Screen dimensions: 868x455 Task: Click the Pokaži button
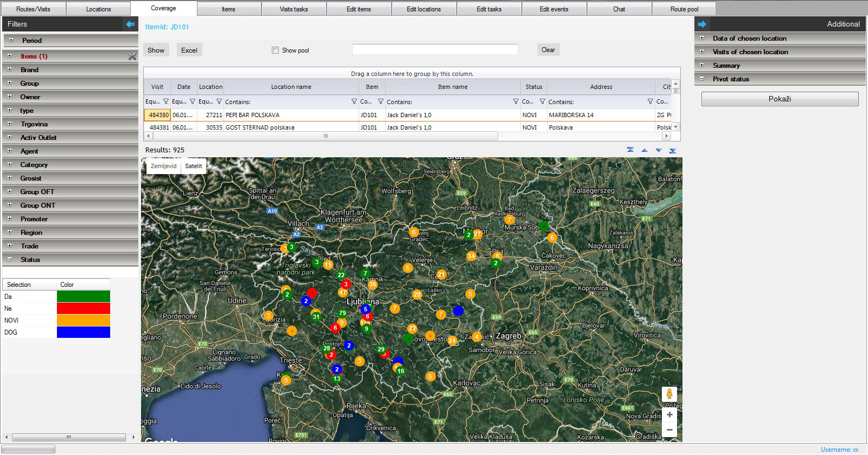tap(780, 99)
